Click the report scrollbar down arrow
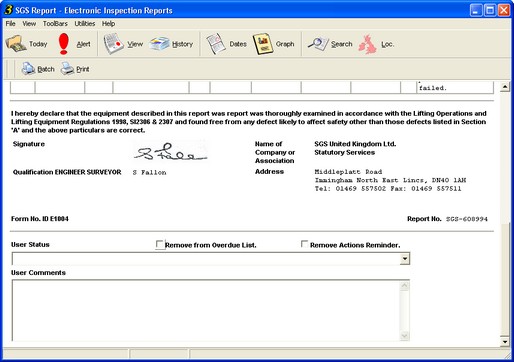Image resolution: width=514 pixels, height=362 pixels. coord(505,341)
